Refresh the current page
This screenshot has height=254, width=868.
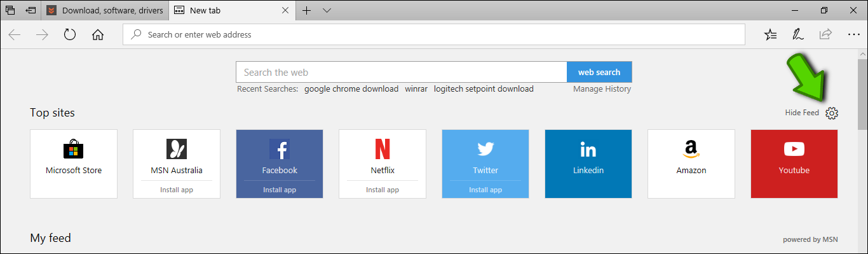point(70,34)
